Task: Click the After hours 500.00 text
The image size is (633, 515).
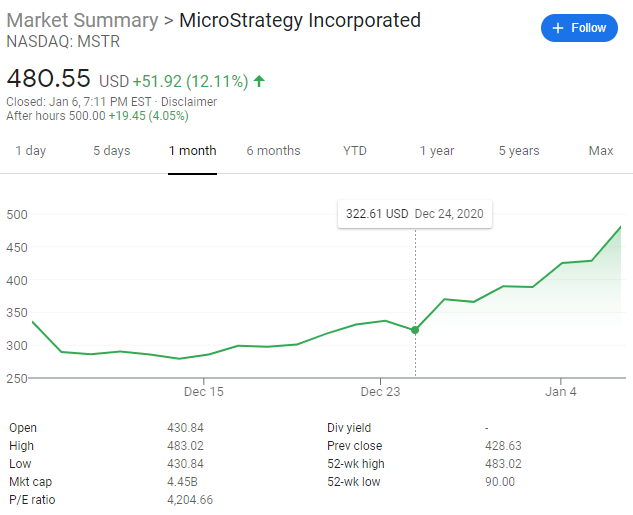Action: [56, 116]
